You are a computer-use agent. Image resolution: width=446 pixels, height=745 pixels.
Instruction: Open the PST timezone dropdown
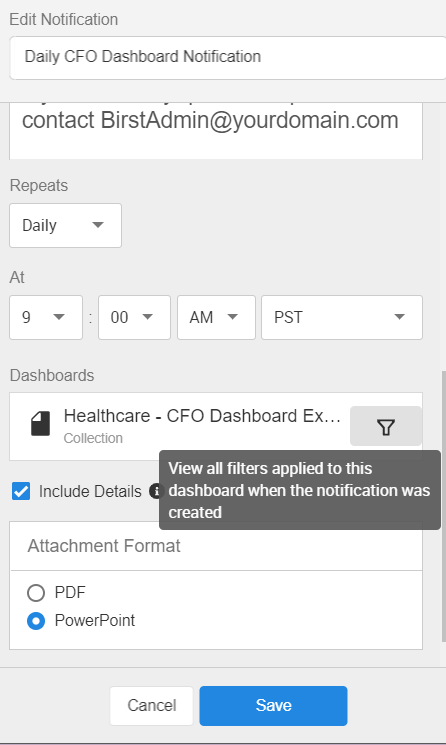pos(342,317)
